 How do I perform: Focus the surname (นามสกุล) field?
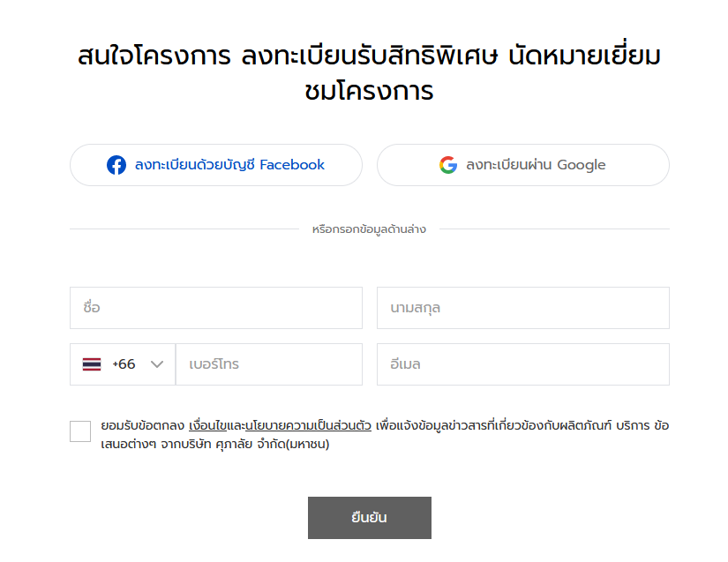522,308
